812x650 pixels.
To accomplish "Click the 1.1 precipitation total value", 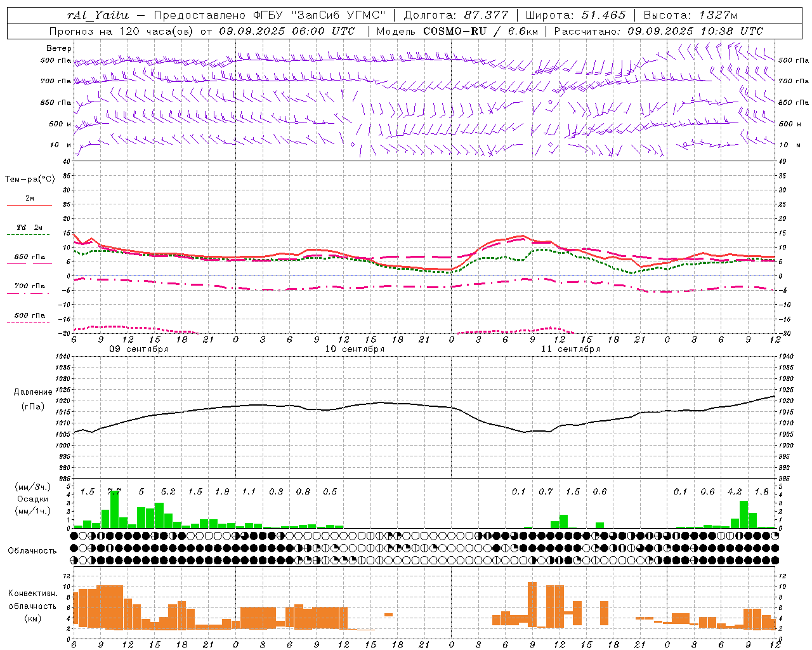I will pyautogui.click(x=249, y=492).
